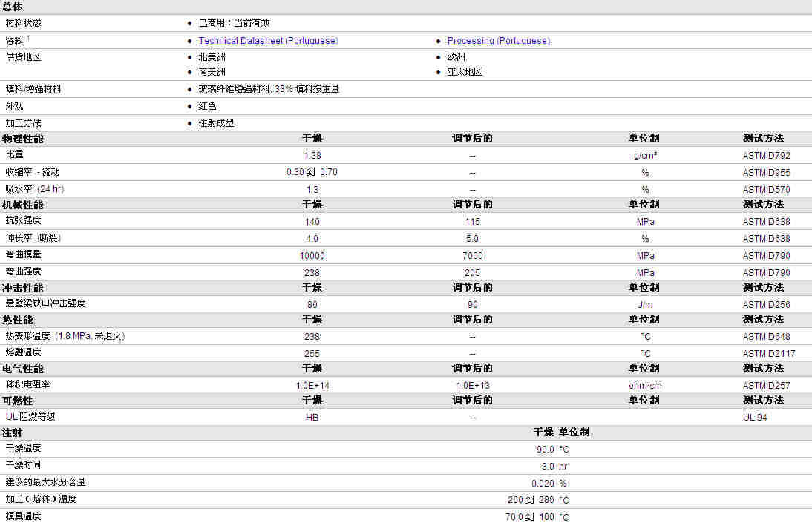Viewport: 812px width, 523px height.
Task: Click the 注射 section header
Action: tap(13, 432)
